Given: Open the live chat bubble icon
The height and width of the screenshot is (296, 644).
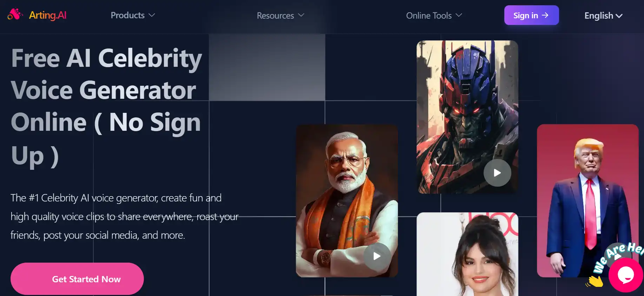Looking at the screenshot, I should pyautogui.click(x=626, y=275).
